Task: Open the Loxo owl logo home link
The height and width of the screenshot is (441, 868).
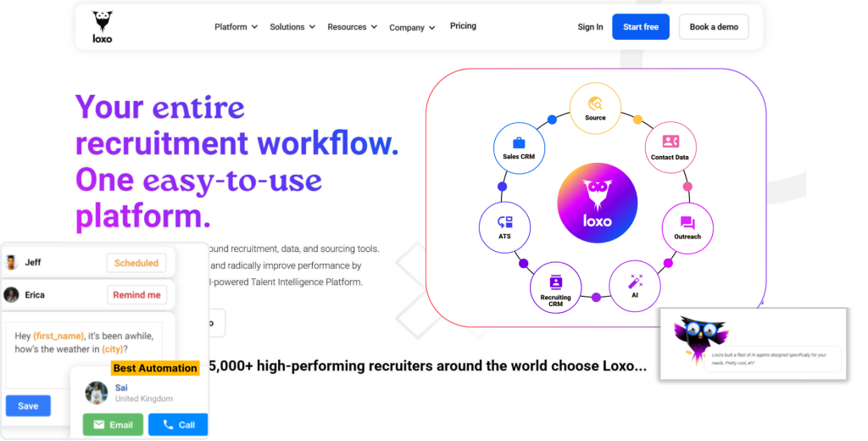Action: tap(103, 26)
